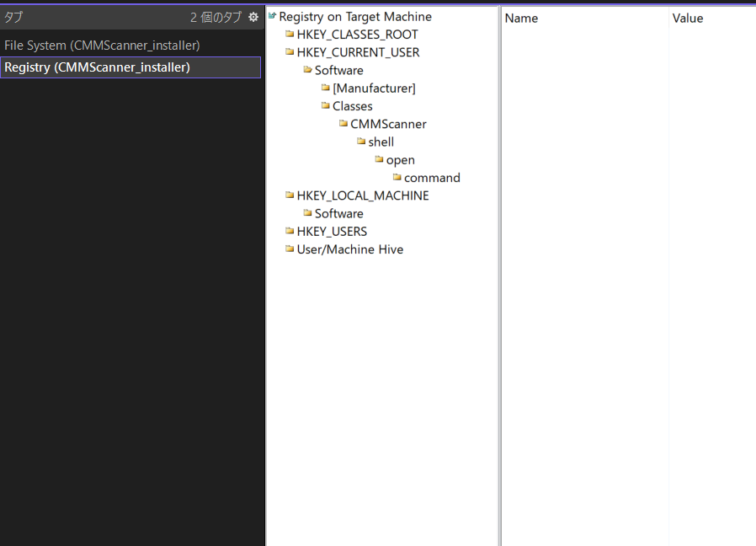Image resolution: width=756 pixels, height=546 pixels.
Task: Click the Value column header
Action: [712, 19]
